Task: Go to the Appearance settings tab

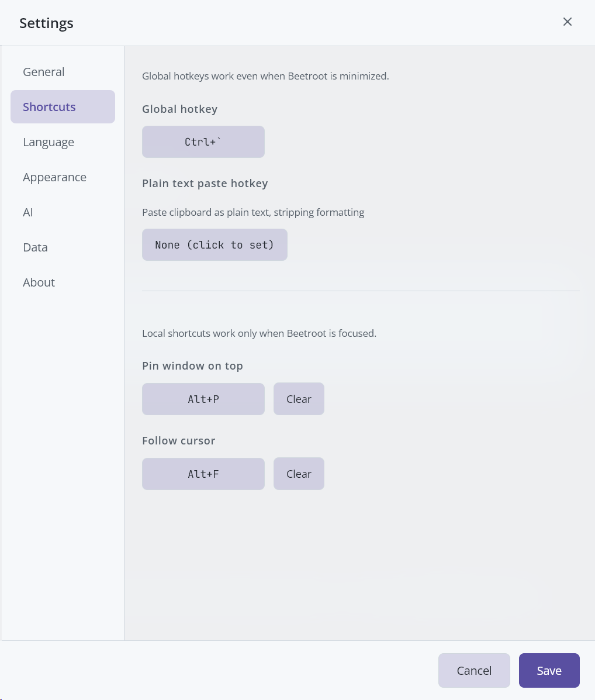Action: tap(54, 177)
